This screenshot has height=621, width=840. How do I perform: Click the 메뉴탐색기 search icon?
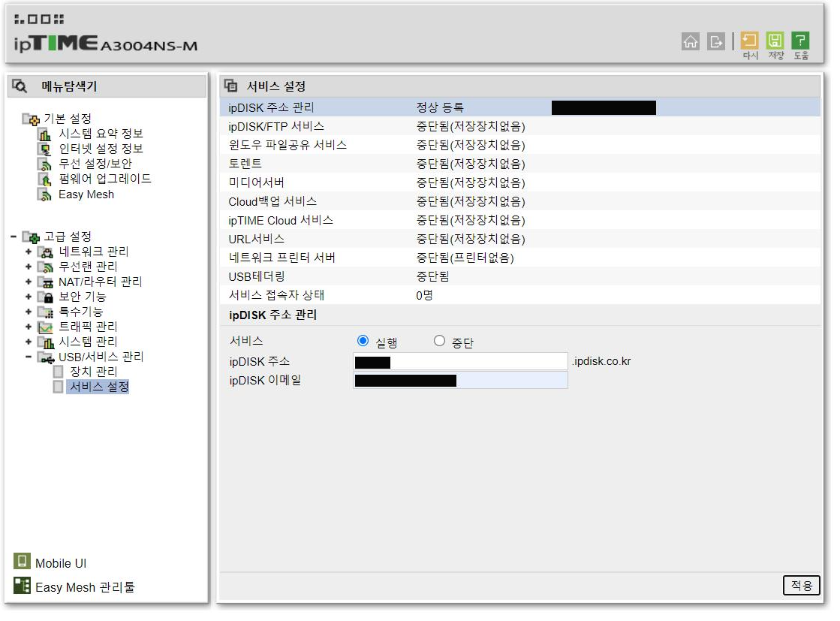[x=20, y=86]
